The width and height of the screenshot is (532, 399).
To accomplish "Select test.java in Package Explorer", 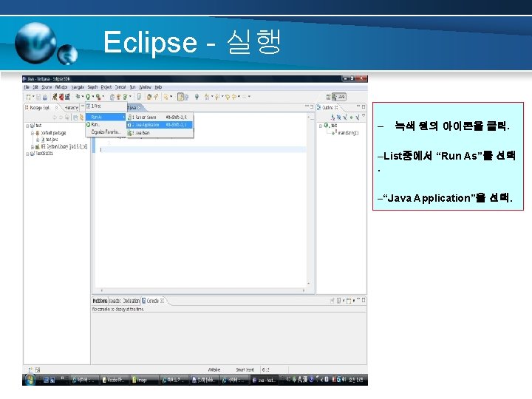I will pyautogui.click(x=52, y=140).
